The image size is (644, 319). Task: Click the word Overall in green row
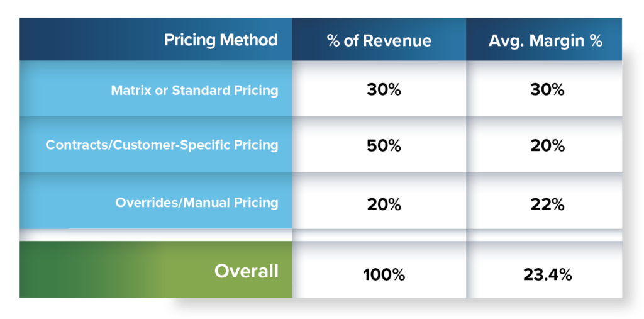(247, 271)
